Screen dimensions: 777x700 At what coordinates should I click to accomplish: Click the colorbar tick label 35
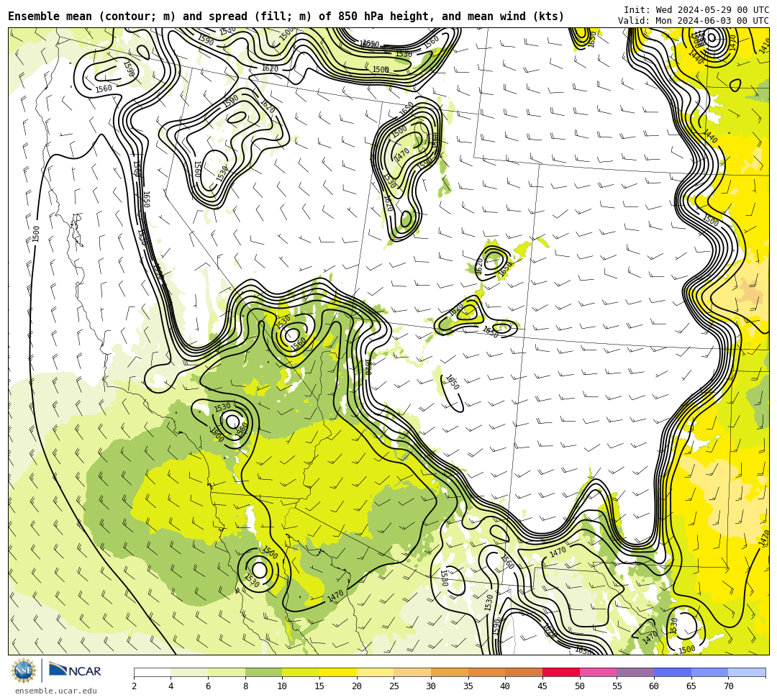468,686
